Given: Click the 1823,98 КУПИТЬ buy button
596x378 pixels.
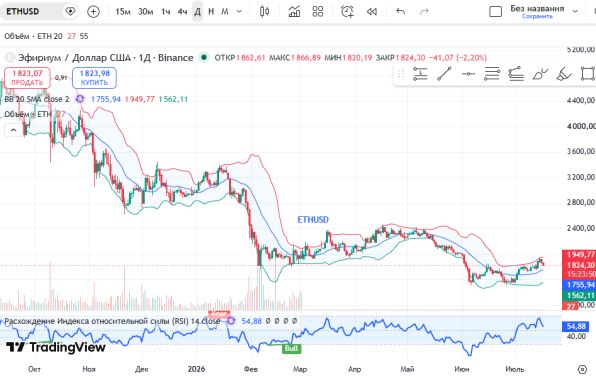Looking at the screenshot, I should point(94,78).
